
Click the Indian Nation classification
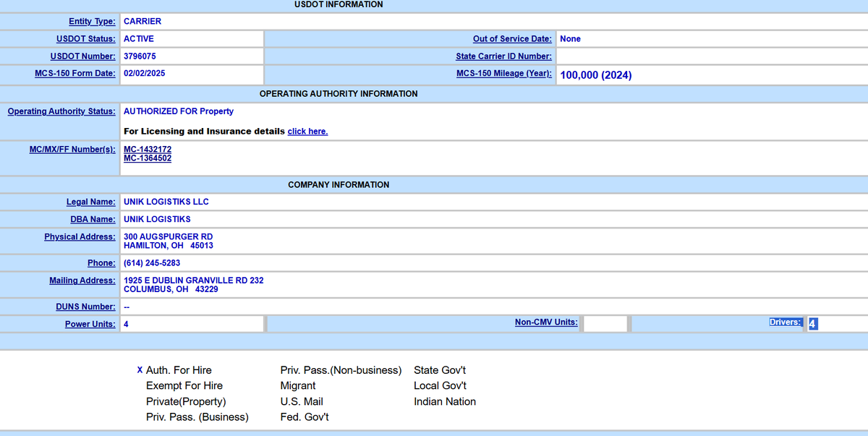point(445,402)
